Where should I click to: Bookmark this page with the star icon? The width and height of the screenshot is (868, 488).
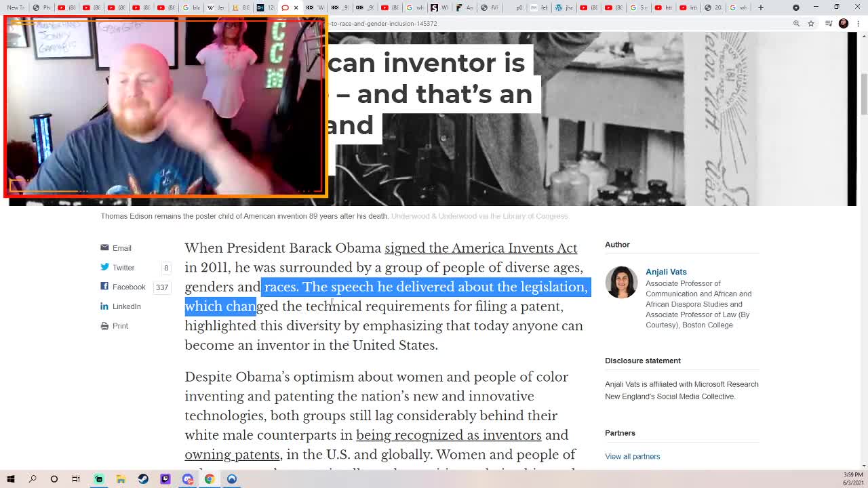tap(810, 24)
